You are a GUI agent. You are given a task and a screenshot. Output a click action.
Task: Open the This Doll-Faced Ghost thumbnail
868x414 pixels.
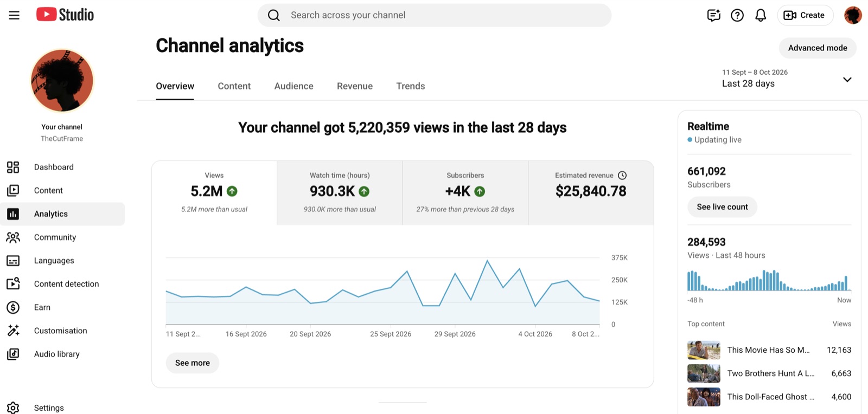coord(704,397)
